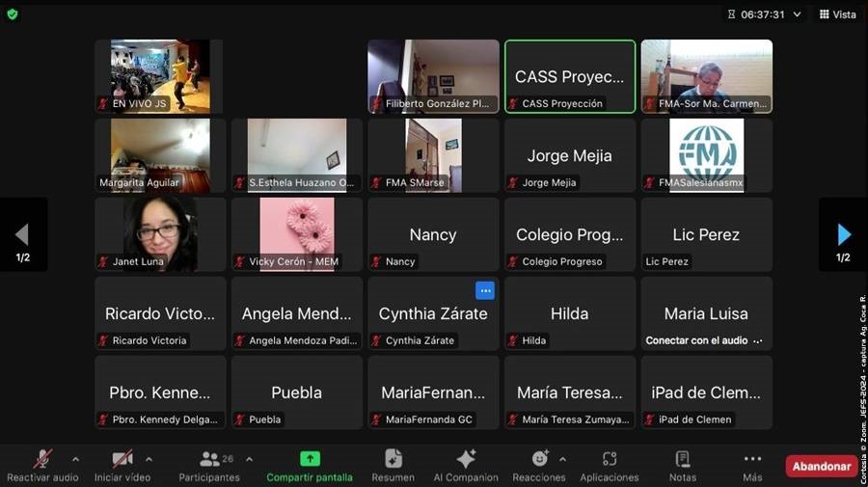This screenshot has width=868, height=487.
Task: Click muted mic icon on CASS Proyección label
Action: pyautogui.click(x=513, y=103)
